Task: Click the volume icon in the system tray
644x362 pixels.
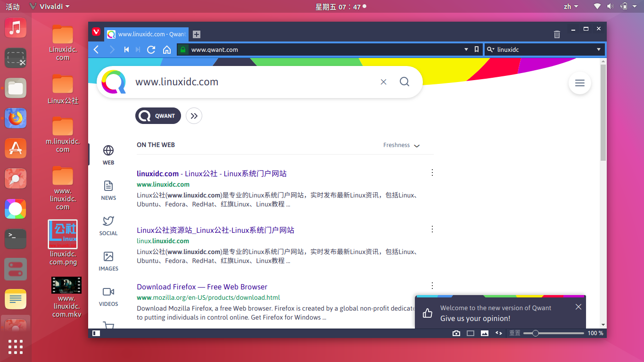Action: pos(610,7)
